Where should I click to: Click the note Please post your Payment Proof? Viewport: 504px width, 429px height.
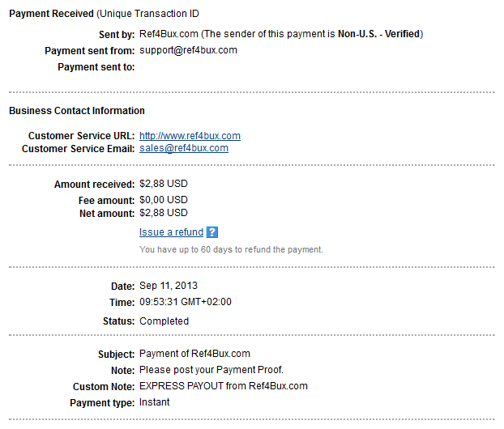click(x=211, y=370)
